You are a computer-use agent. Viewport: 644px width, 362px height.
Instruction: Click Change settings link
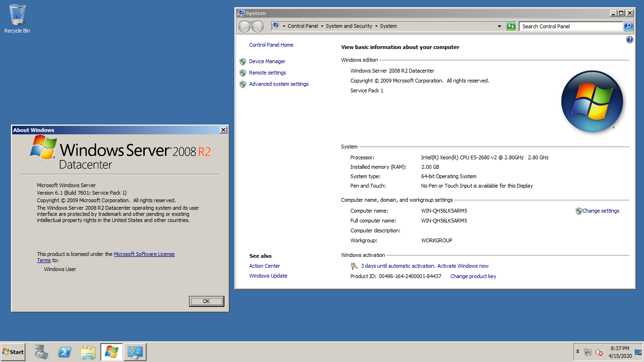point(601,211)
